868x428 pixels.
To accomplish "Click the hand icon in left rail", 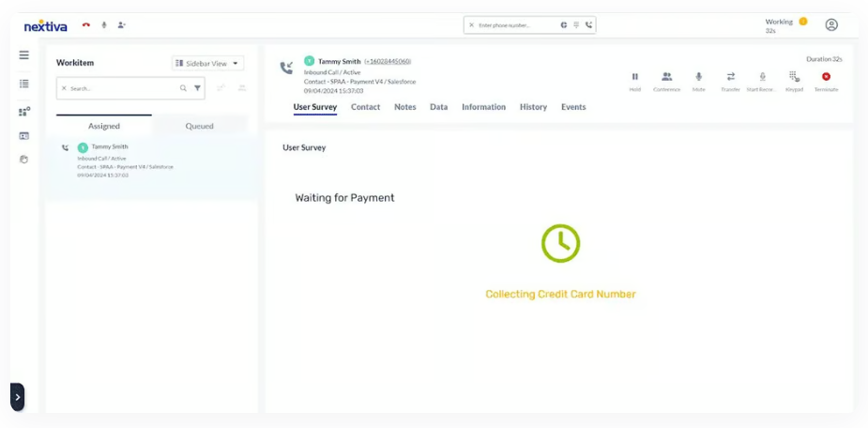I will 23,160.
